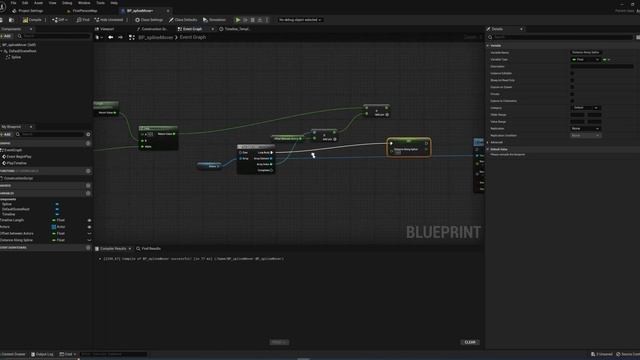Toggle Private checkbox
The image size is (640, 360).
572,94
